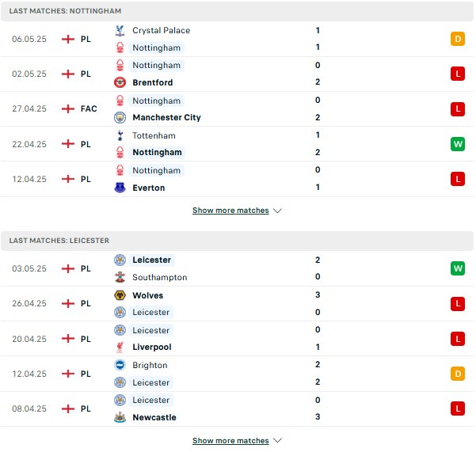
Task: Click the Wolves club crest icon
Action: coord(120,295)
